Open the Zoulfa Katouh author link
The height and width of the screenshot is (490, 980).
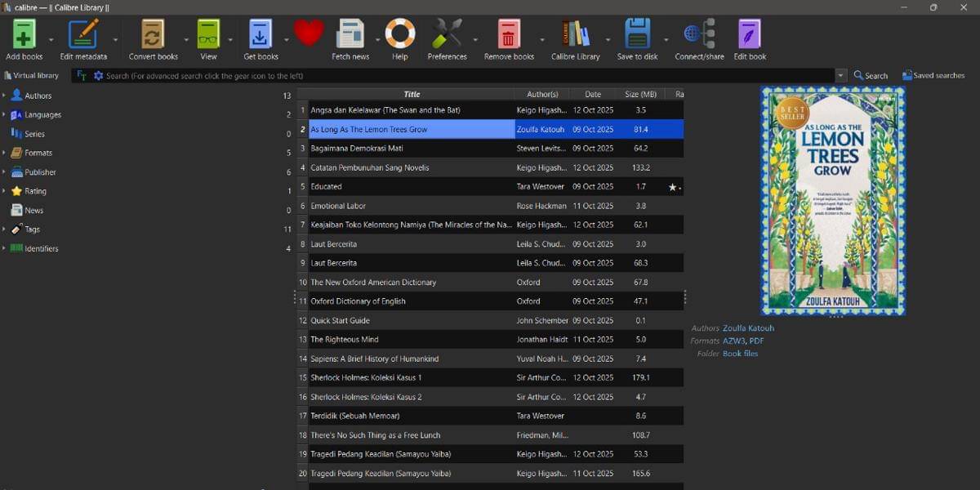[748, 328]
